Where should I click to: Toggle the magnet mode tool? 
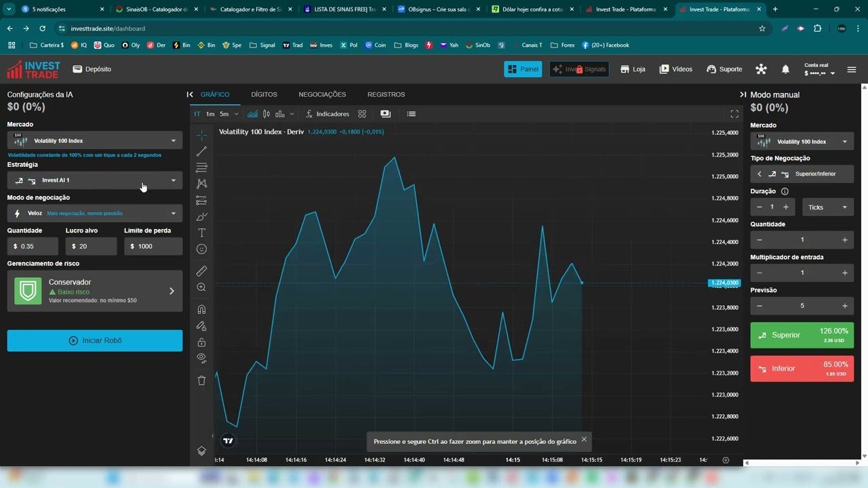tap(201, 310)
